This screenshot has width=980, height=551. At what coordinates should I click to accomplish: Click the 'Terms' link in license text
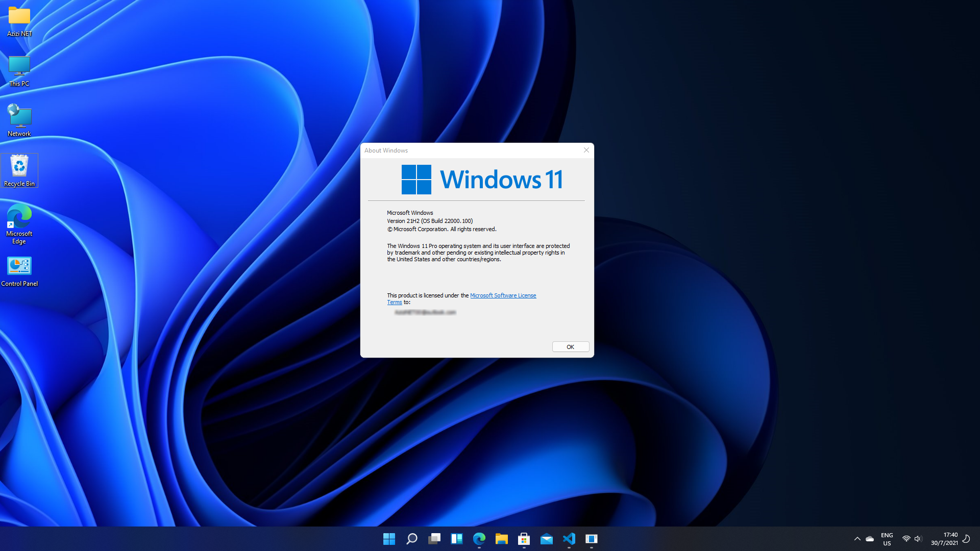point(395,302)
